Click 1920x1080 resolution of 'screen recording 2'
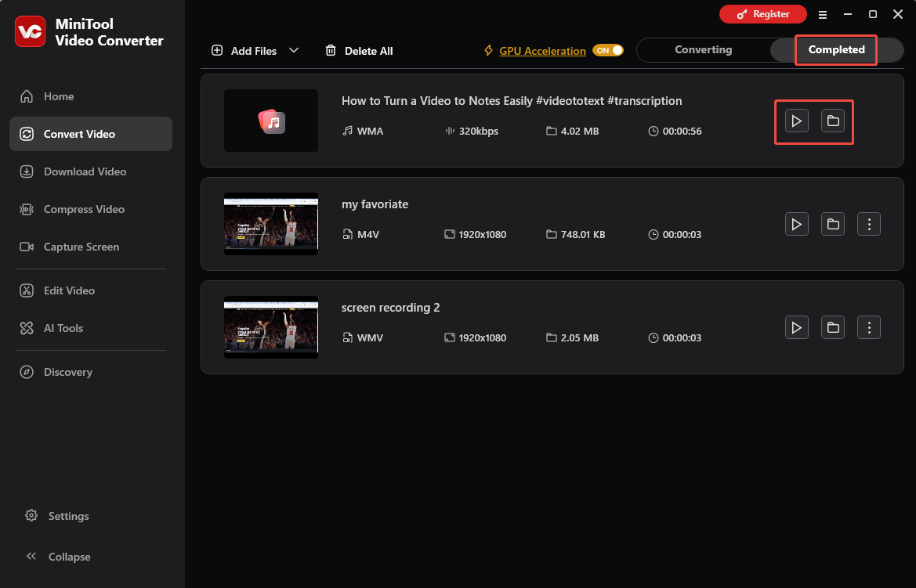916x588 pixels. [x=482, y=338]
